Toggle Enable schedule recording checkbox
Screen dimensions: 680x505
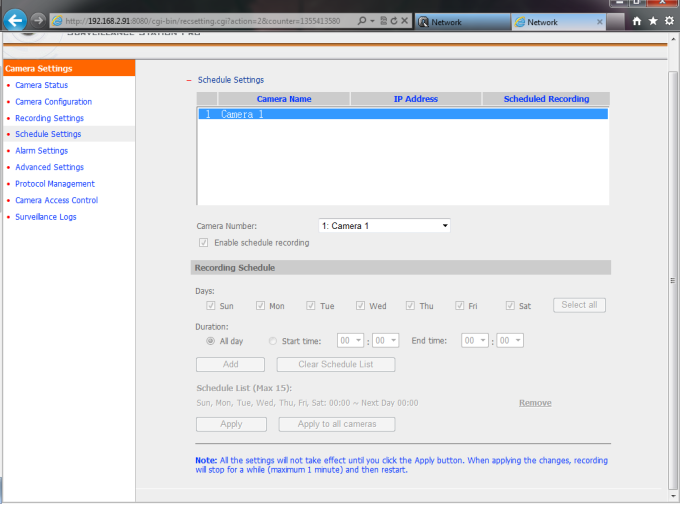click(x=204, y=243)
